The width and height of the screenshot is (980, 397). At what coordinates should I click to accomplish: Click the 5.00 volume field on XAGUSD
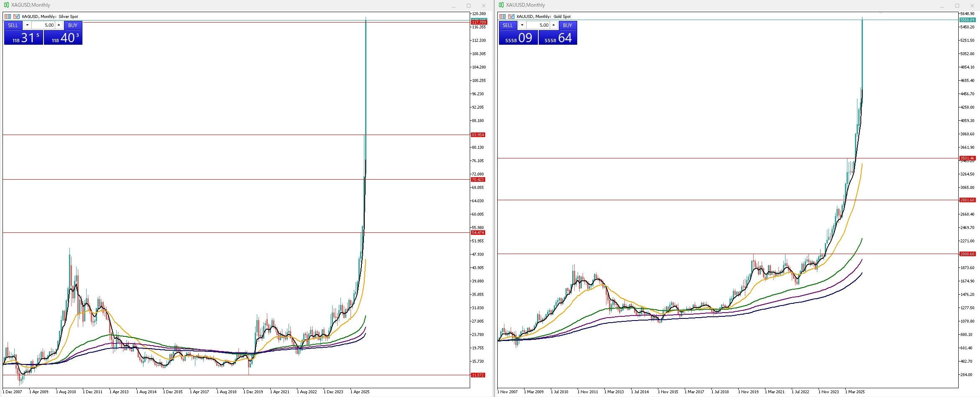pyautogui.click(x=44, y=25)
